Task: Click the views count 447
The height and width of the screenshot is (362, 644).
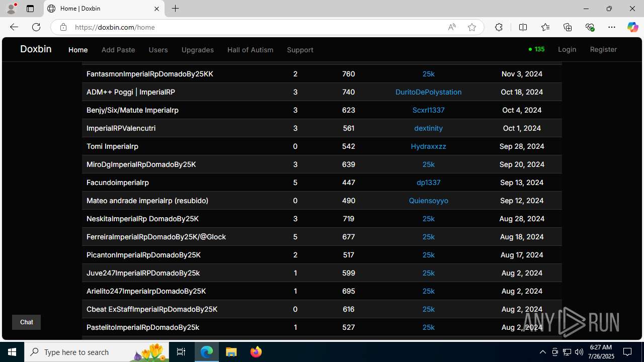Action: 348,183
